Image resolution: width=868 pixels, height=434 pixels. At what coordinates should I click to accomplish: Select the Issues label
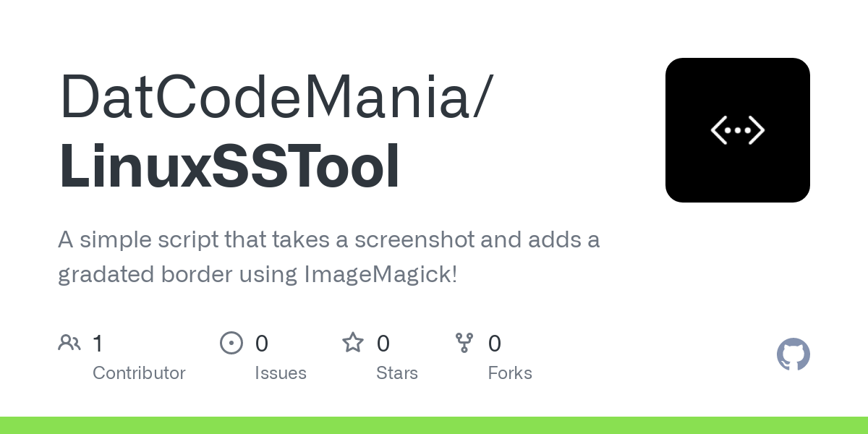[281, 373]
